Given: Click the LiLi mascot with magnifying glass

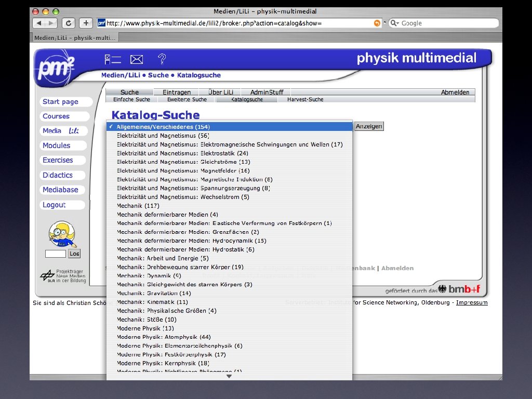Looking at the screenshot, I should (x=62, y=234).
